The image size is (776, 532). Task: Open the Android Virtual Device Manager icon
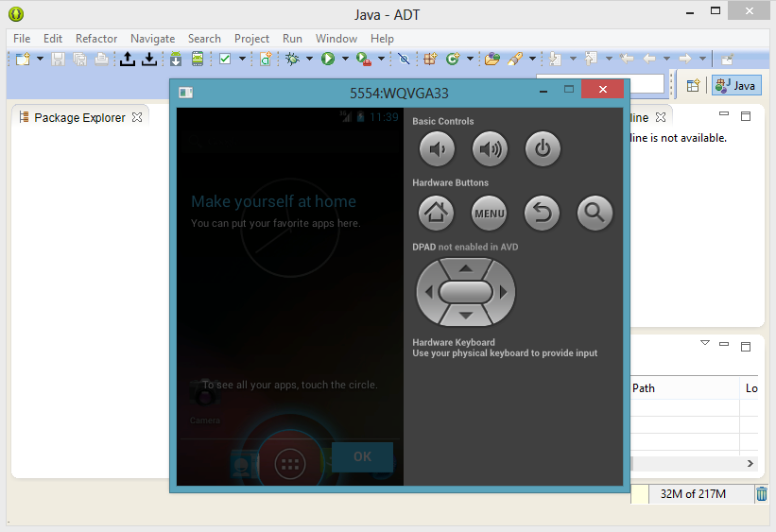198,59
